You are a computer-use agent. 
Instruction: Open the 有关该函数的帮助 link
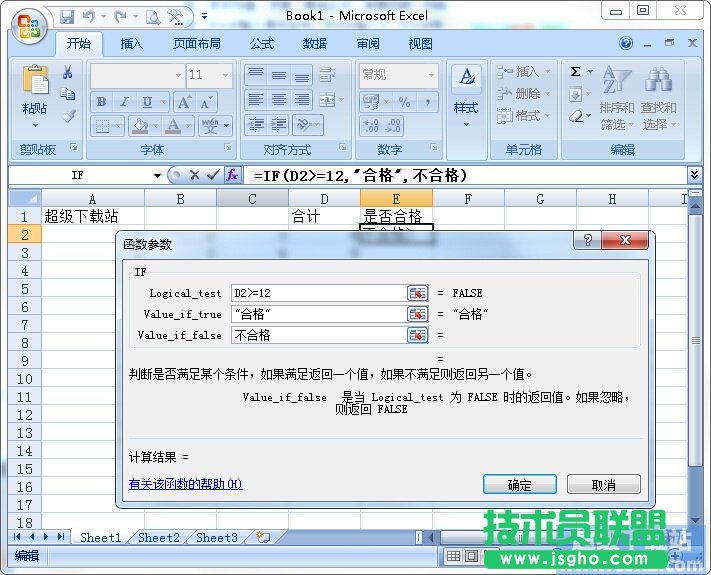pos(186,484)
